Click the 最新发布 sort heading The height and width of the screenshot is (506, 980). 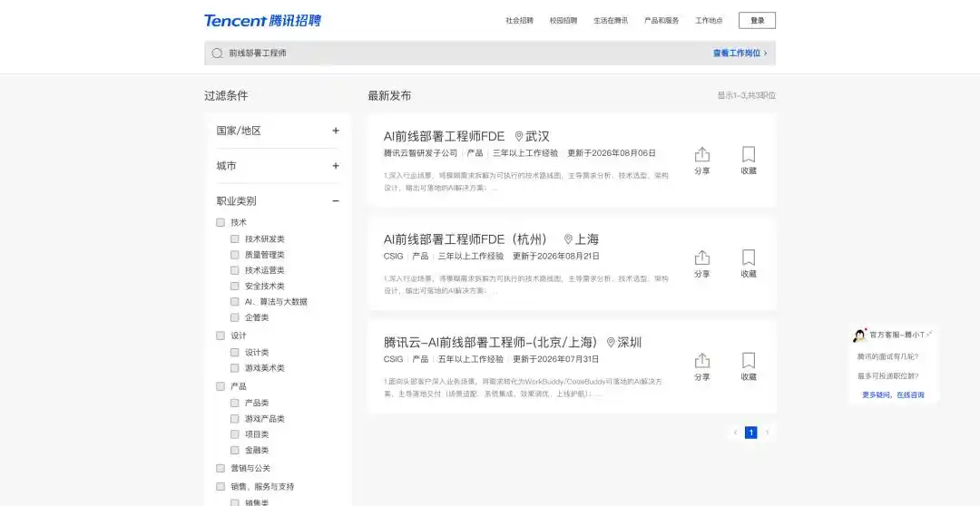(389, 95)
